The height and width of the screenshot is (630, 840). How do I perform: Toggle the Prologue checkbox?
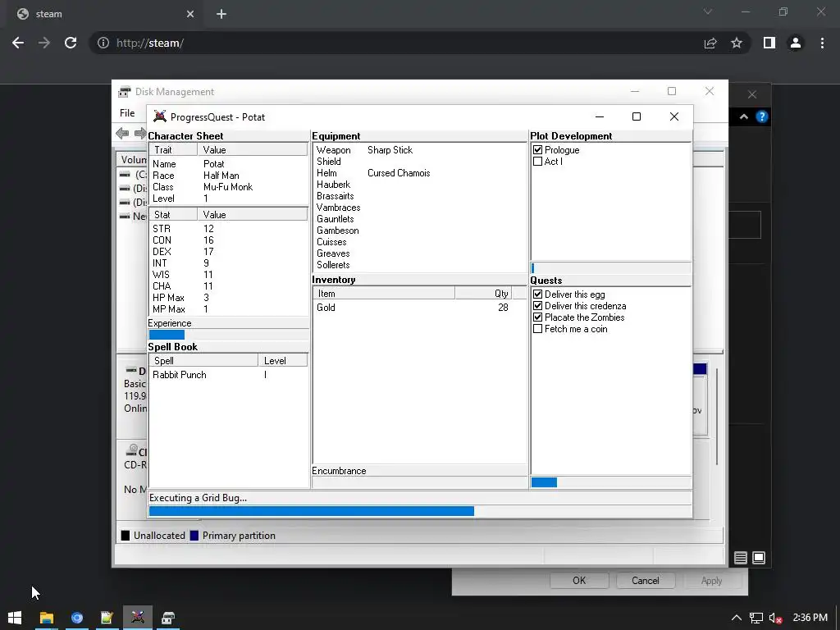click(x=538, y=150)
